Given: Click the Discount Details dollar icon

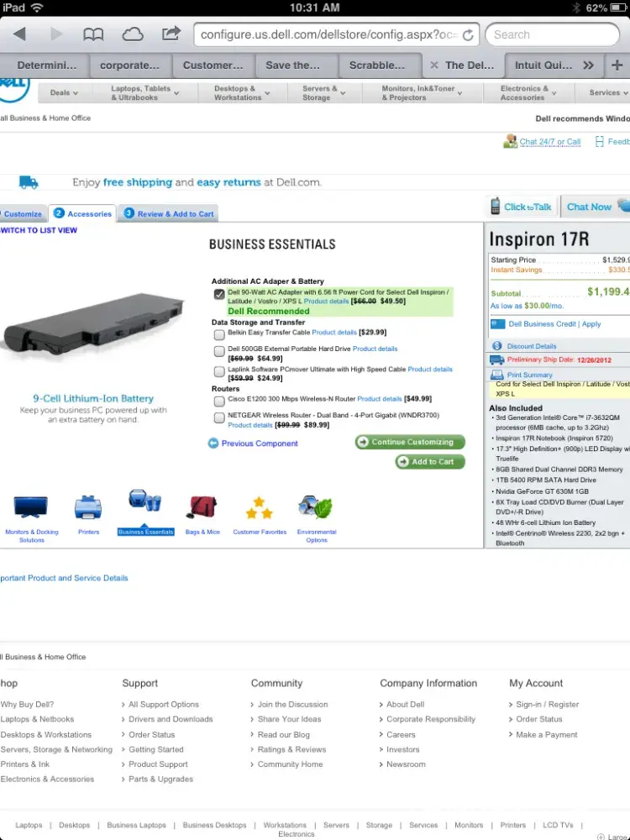Looking at the screenshot, I should click(497, 346).
